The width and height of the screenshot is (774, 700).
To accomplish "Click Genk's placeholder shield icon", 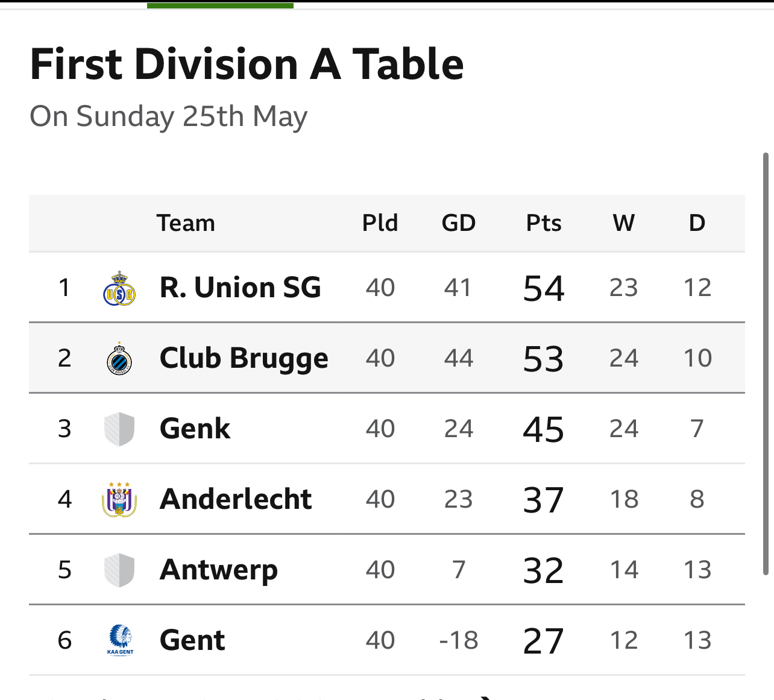I will pos(119,429).
